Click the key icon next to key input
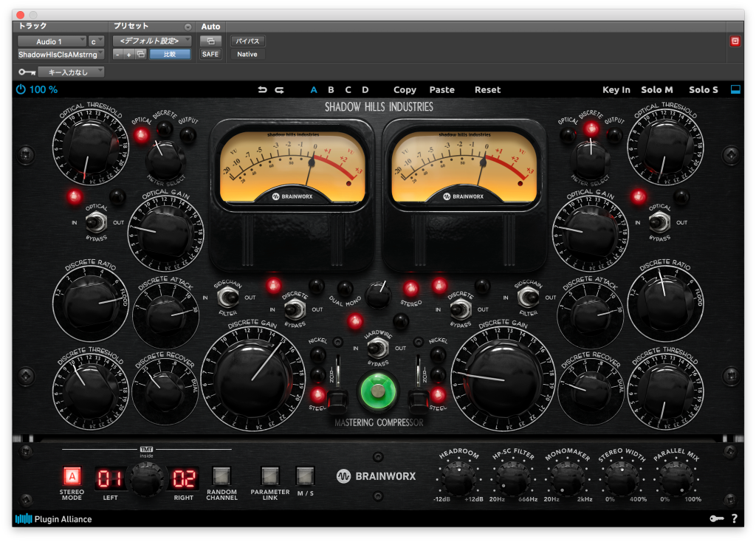 point(27,72)
